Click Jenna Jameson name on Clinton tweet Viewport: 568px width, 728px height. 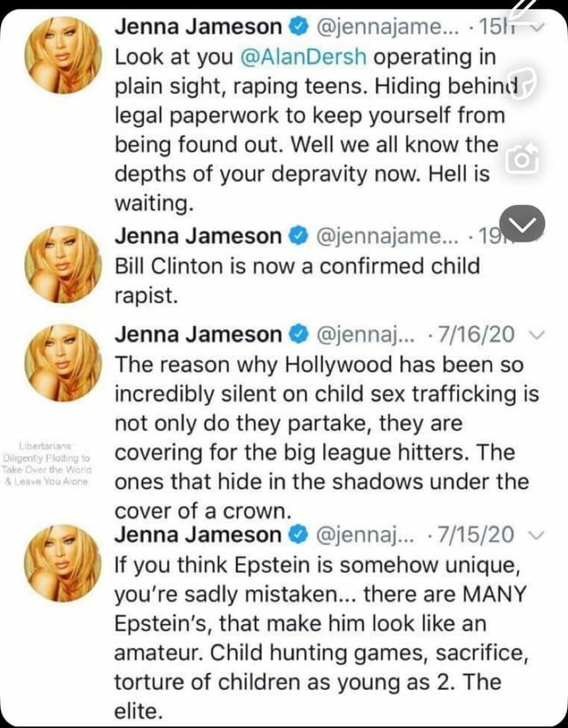tap(199, 236)
